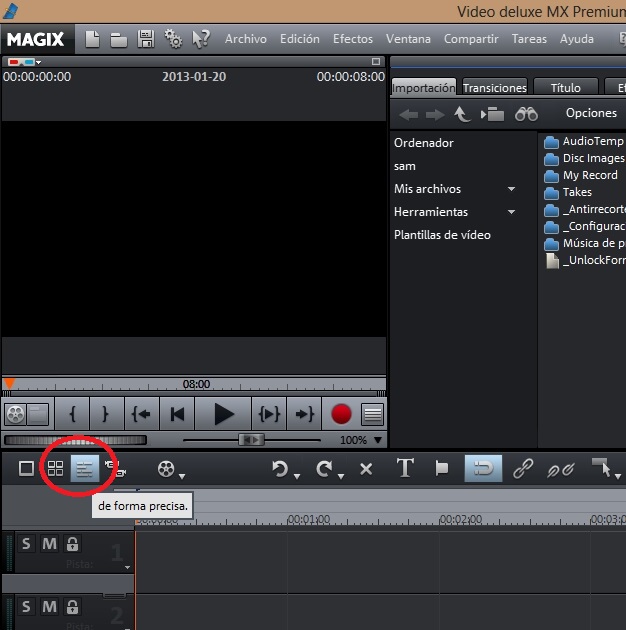
Task: Click the Opciones button in media pool
Action: tap(591, 113)
